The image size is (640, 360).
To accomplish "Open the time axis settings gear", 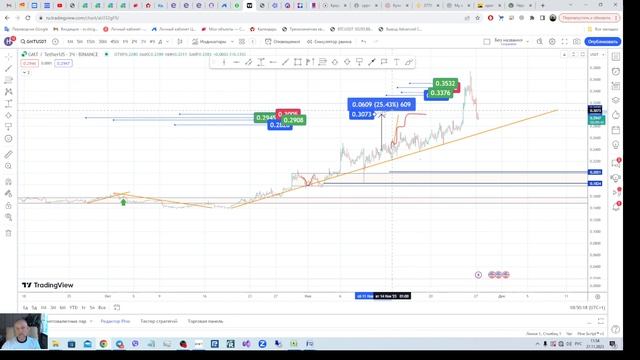I will click(597, 297).
